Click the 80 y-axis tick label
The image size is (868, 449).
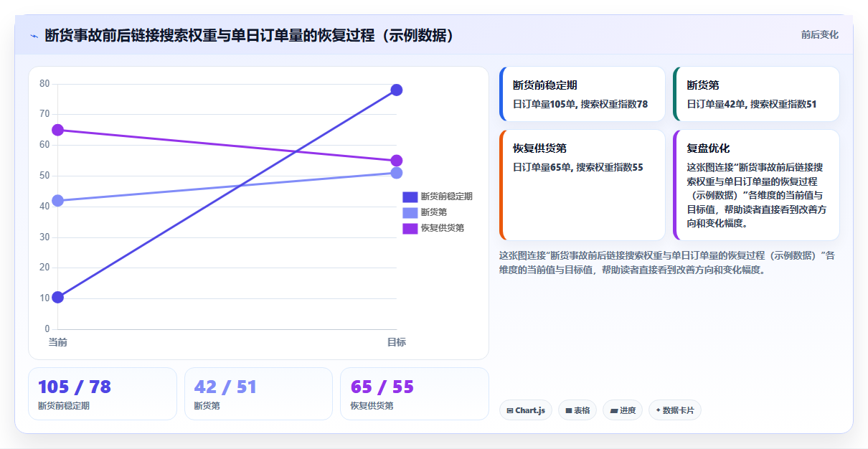[44, 83]
